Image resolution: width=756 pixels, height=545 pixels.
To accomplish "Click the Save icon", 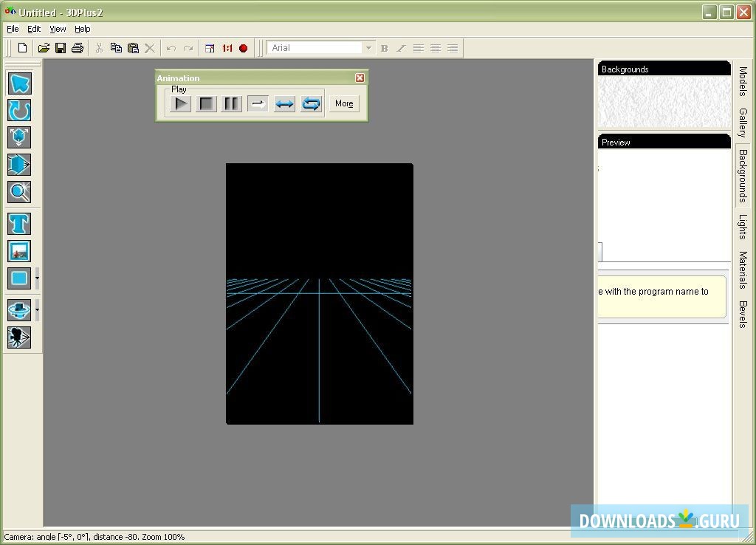I will [61, 47].
